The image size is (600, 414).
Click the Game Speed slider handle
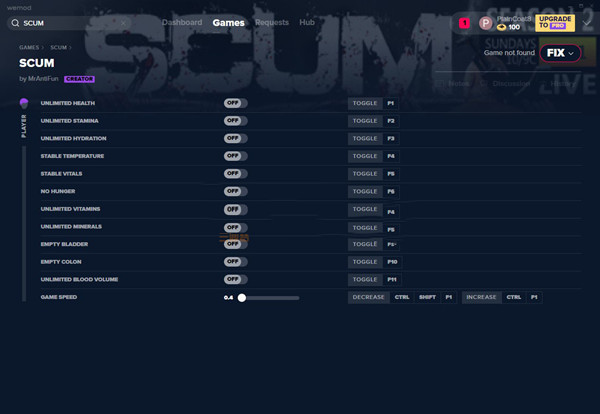coord(242,297)
